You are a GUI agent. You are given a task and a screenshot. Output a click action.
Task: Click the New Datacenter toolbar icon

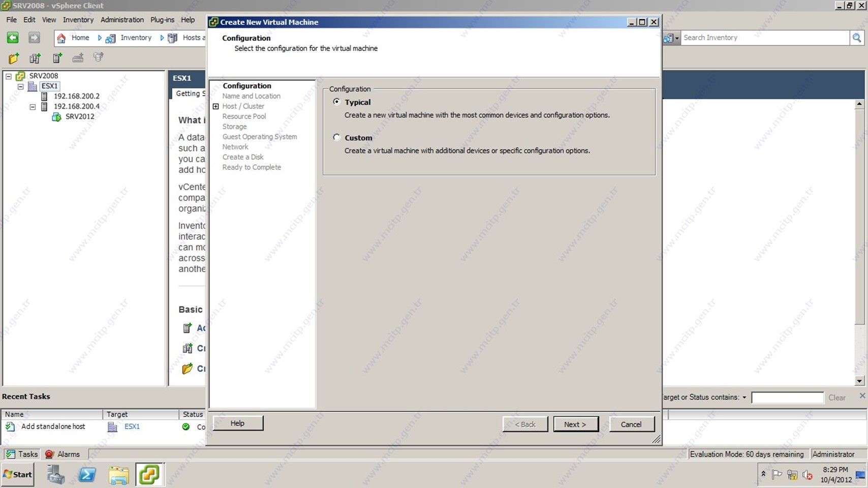[35, 58]
